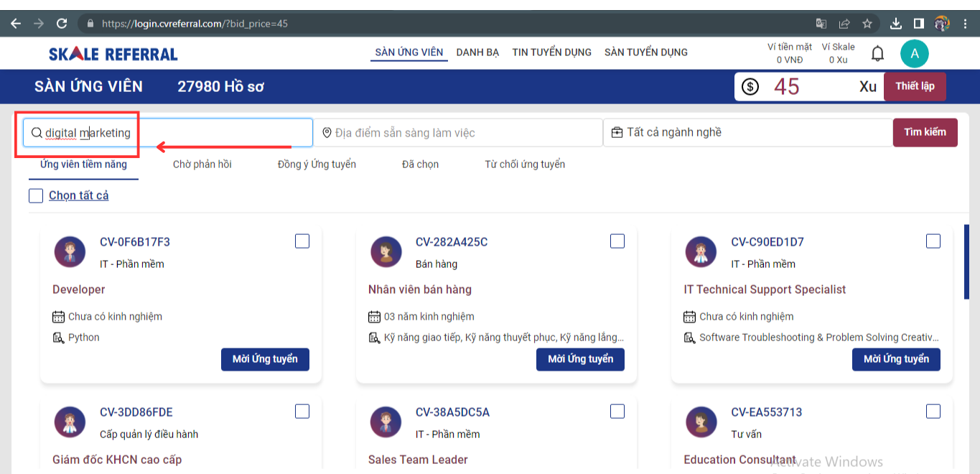Screen dimensions: 980x474
Task: Tick the 'Chọn tất cả' checkbox
Action: coord(36,195)
